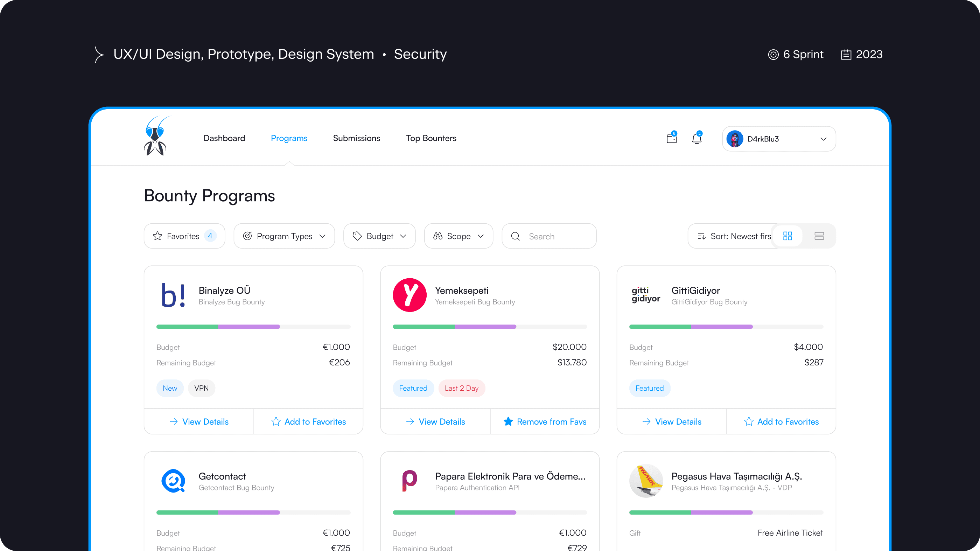Click the Pegasus airline logo thumbnail
980x551 pixels.
tap(646, 481)
